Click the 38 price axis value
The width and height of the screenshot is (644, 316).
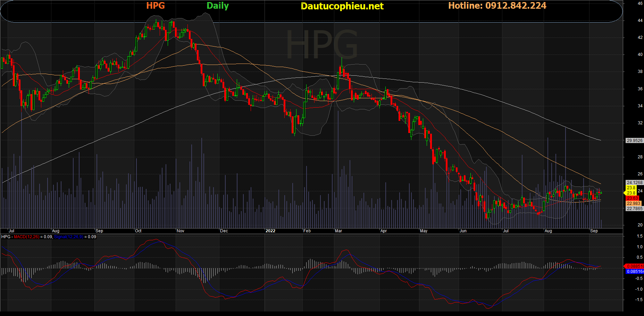[640, 72]
